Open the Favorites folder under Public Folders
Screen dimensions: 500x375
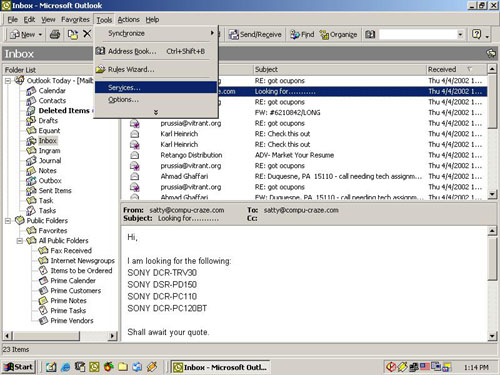[x=53, y=231]
